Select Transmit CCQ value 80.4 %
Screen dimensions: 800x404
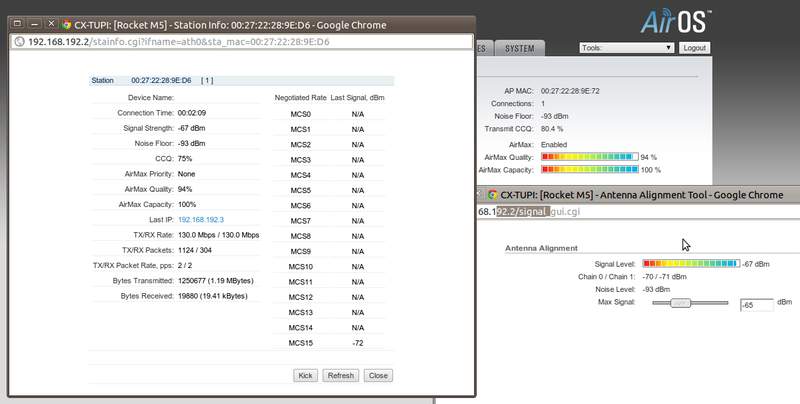pyautogui.click(x=552, y=129)
